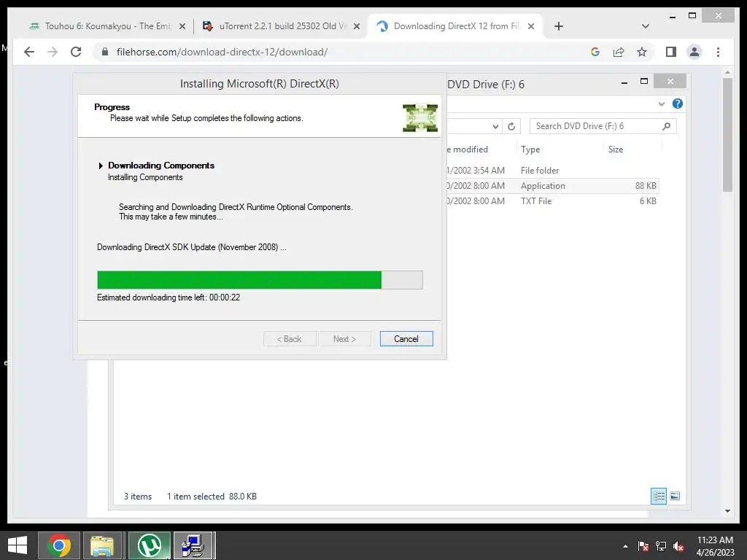Cancel the DirectX installation
The image size is (747, 560).
(x=406, y=339)
